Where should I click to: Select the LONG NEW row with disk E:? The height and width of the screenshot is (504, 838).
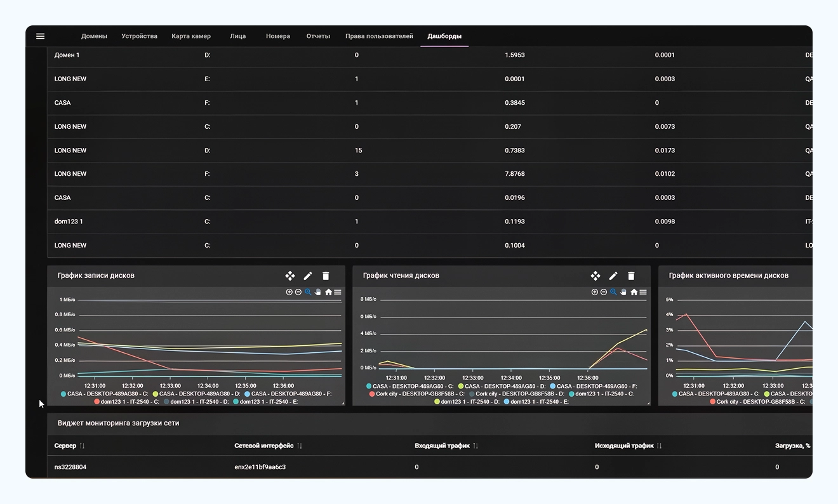pos(430,79)
